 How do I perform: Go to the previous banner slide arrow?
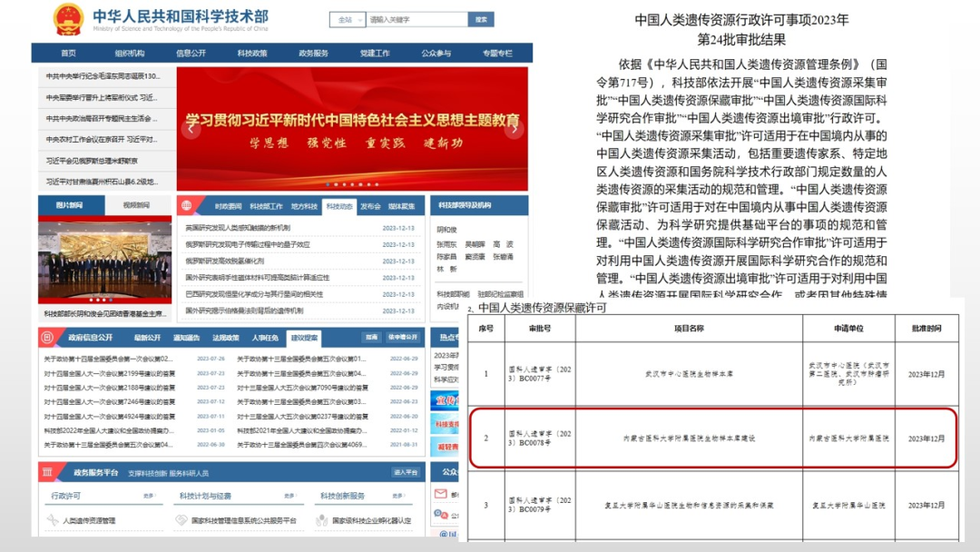(191, 129)
